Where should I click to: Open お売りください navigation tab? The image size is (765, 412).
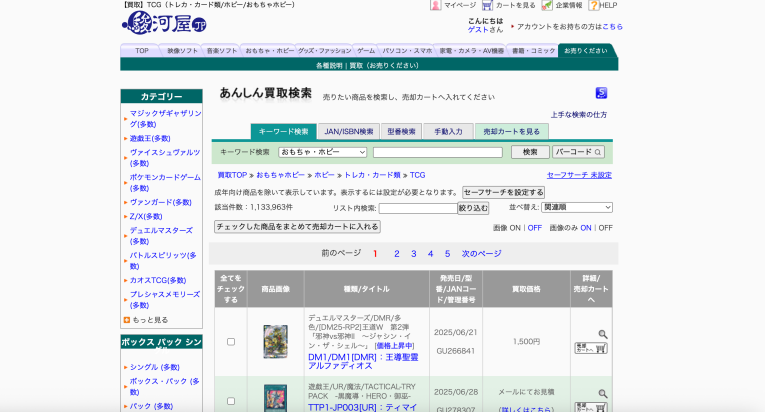click(x=586, y=51)
